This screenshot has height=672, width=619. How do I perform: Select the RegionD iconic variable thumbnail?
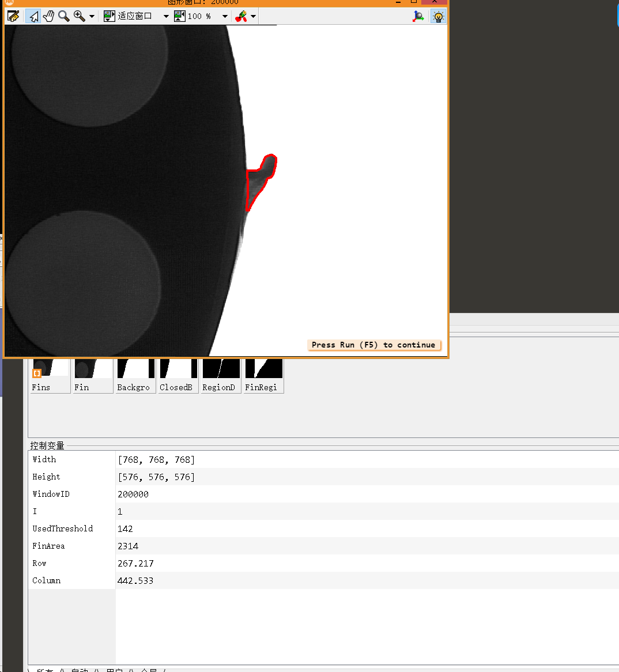pos(221,376)
